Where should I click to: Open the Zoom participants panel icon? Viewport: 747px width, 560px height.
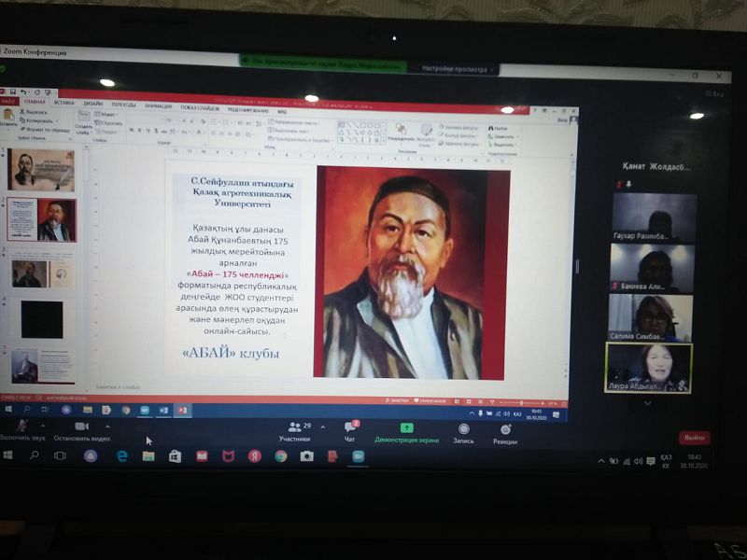295,427
